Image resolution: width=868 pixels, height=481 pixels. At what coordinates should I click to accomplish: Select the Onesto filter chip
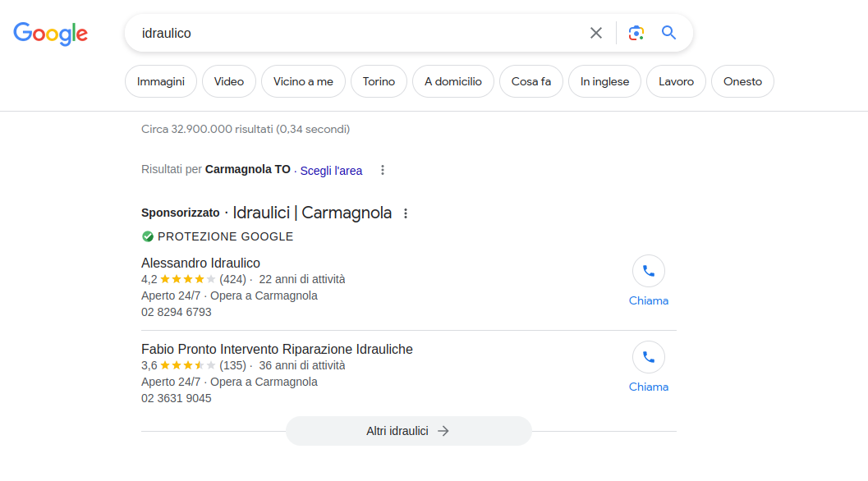coord(742,81)
